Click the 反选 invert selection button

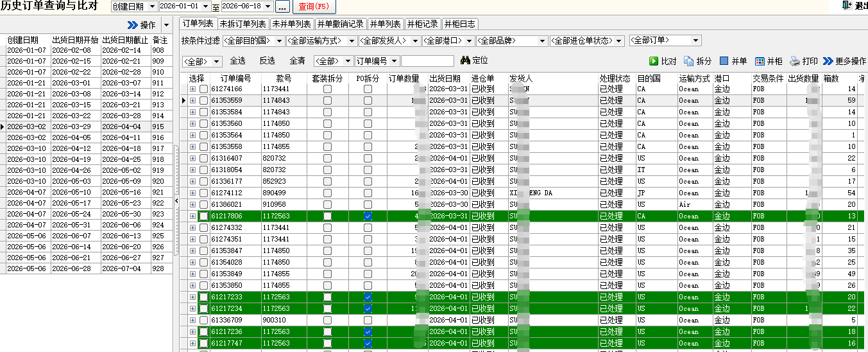[x=268, y=61]
